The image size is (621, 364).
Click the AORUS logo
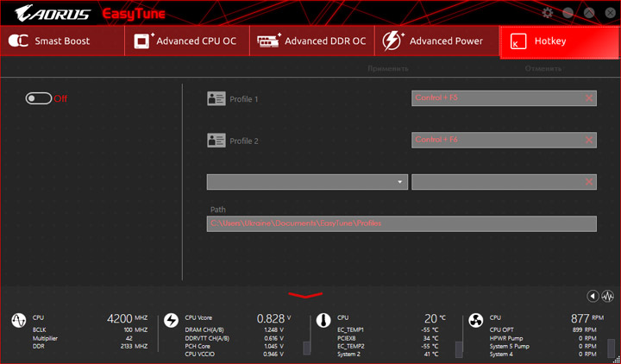click(x=53, y=14)
